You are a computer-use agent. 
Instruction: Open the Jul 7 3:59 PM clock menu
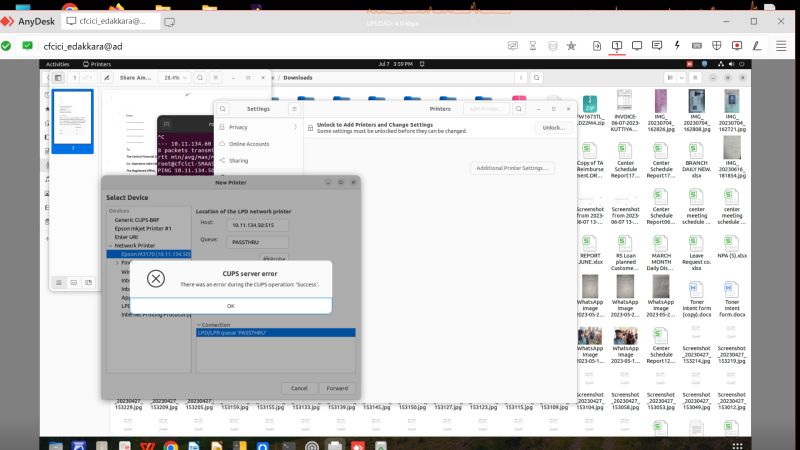coord(395,64)
